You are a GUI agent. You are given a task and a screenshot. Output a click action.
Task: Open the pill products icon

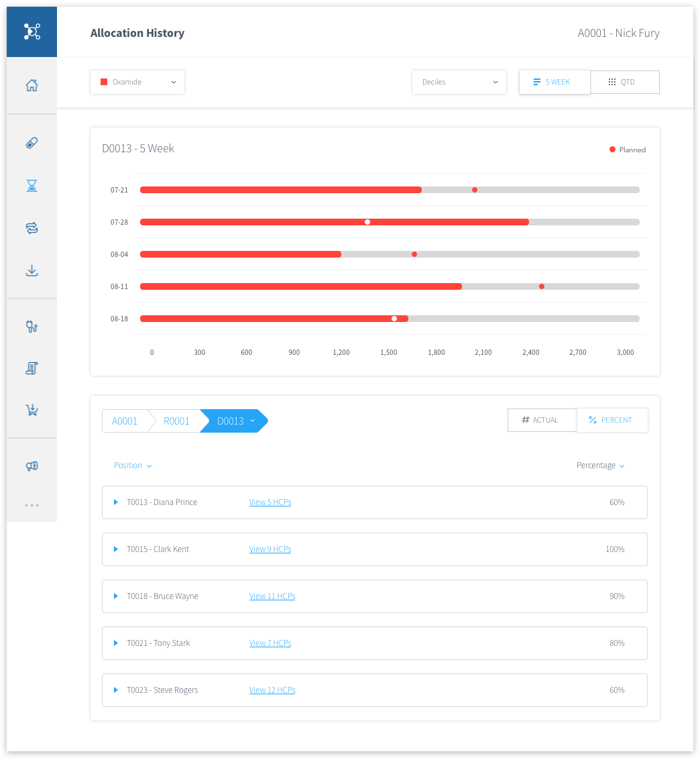tap(32, 143)
